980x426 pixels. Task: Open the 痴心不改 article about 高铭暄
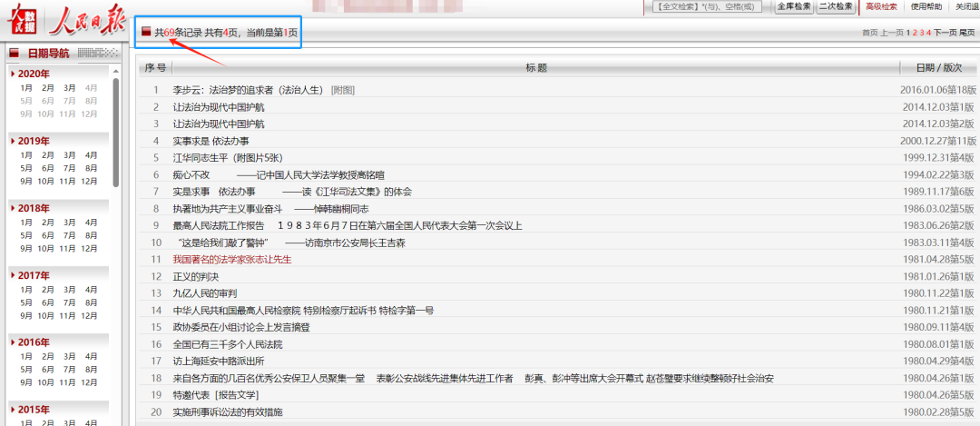(279, 175)
